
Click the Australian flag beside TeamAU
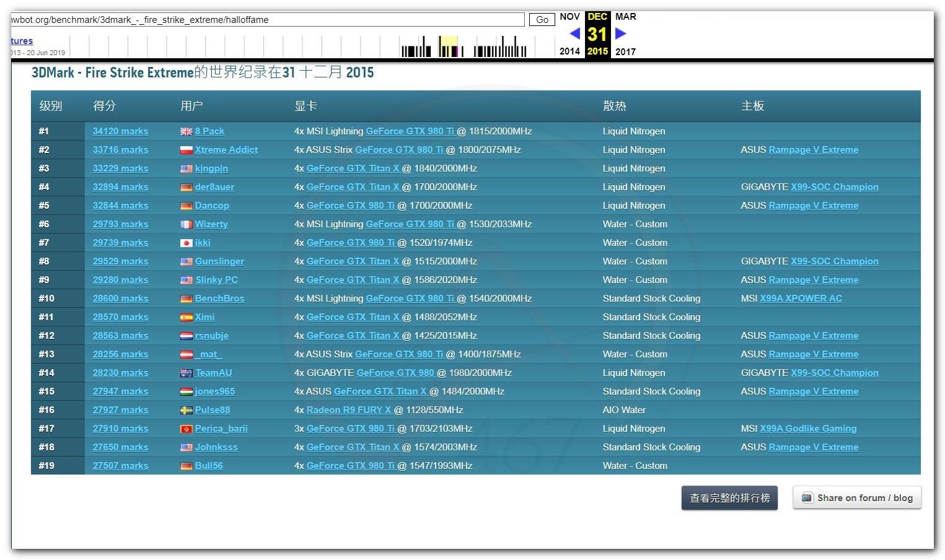pos(186,373)
